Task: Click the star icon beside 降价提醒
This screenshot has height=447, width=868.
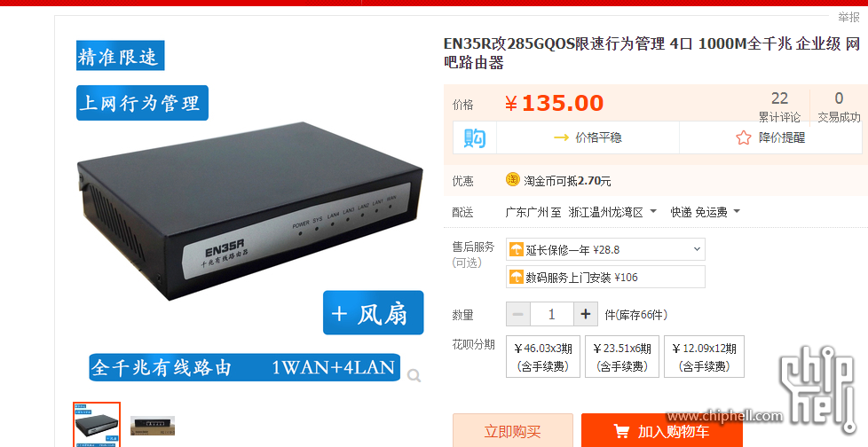Action: [744, 137]
